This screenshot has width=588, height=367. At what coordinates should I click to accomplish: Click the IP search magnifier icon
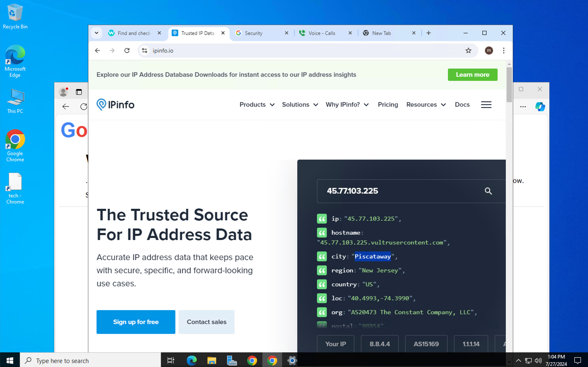coord(488,191)
